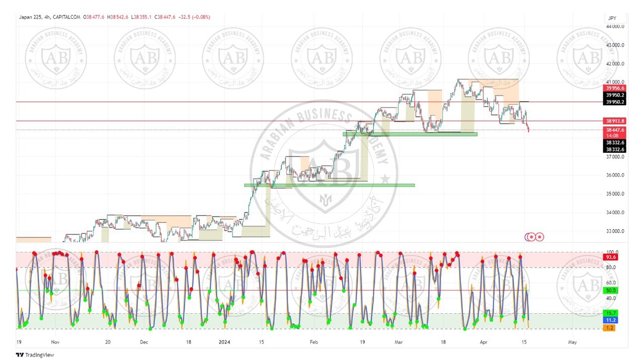Click the 34000.0 price axis label

[x=615, y=213]
